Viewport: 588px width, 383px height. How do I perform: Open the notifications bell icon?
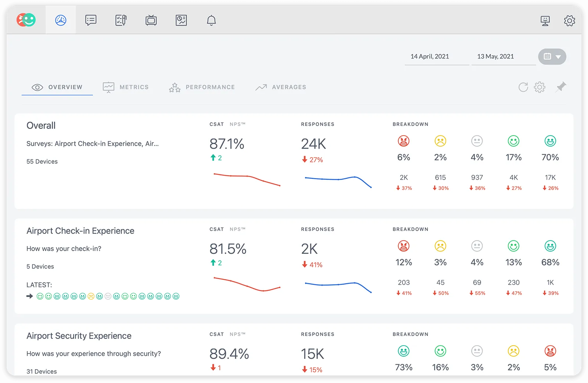coord(211,20)
